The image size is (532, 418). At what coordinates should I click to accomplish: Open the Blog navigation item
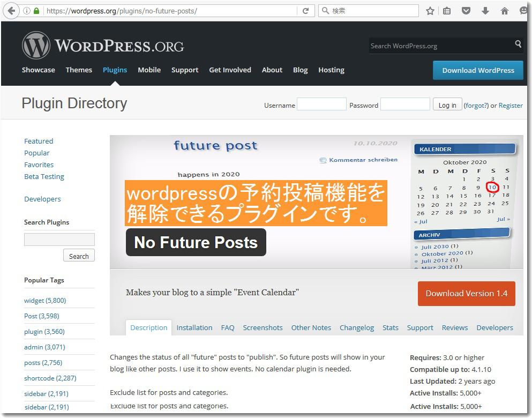pos(300,70)
